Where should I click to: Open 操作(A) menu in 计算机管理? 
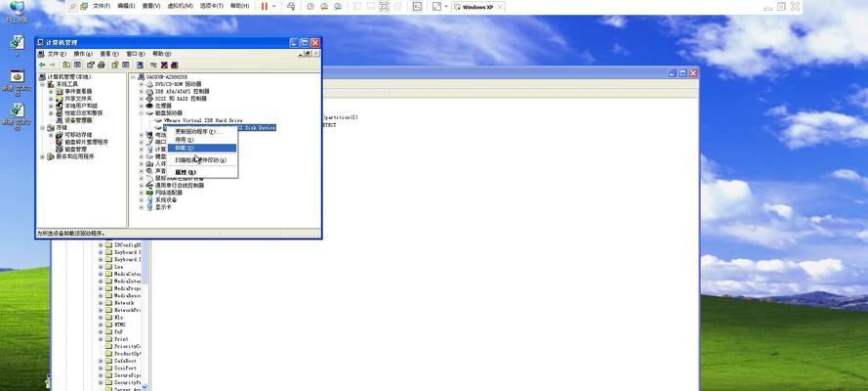pyautogui.click(x=83, y=54)
